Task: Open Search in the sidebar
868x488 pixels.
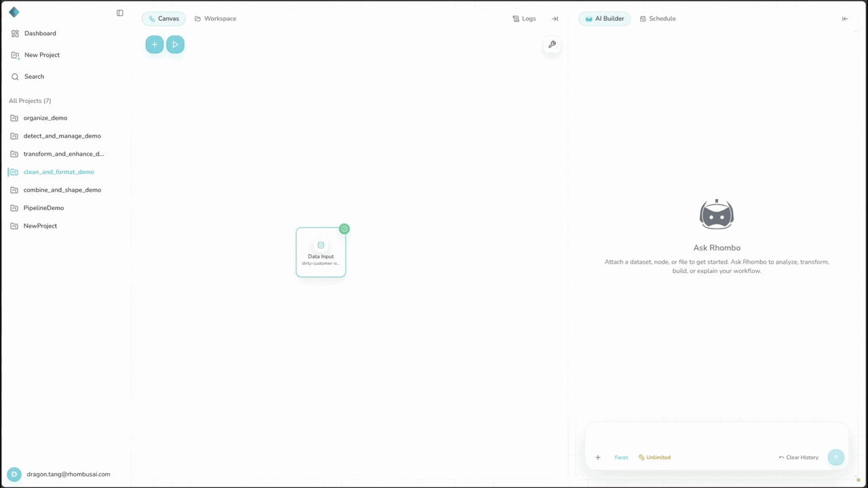Action: [34, 77]
